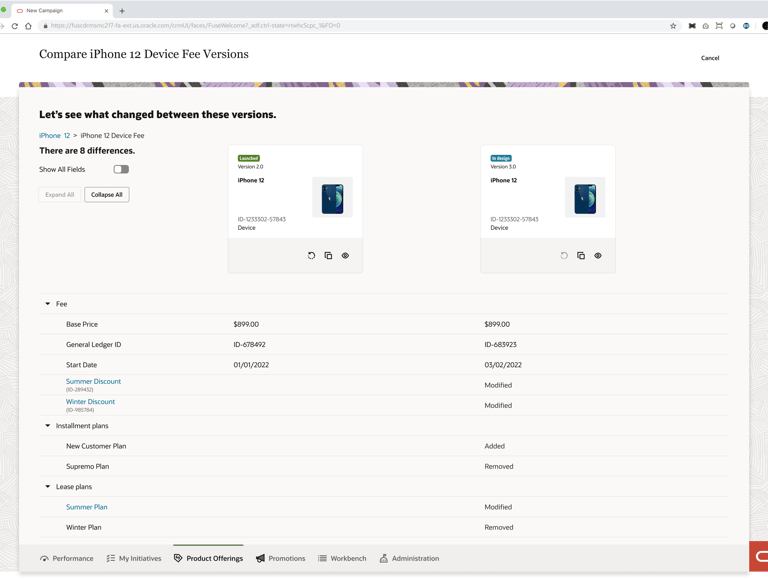768x579 pixels.
Task: Open the iPhone 12 breadcrumb link
Action: [54, 136]
